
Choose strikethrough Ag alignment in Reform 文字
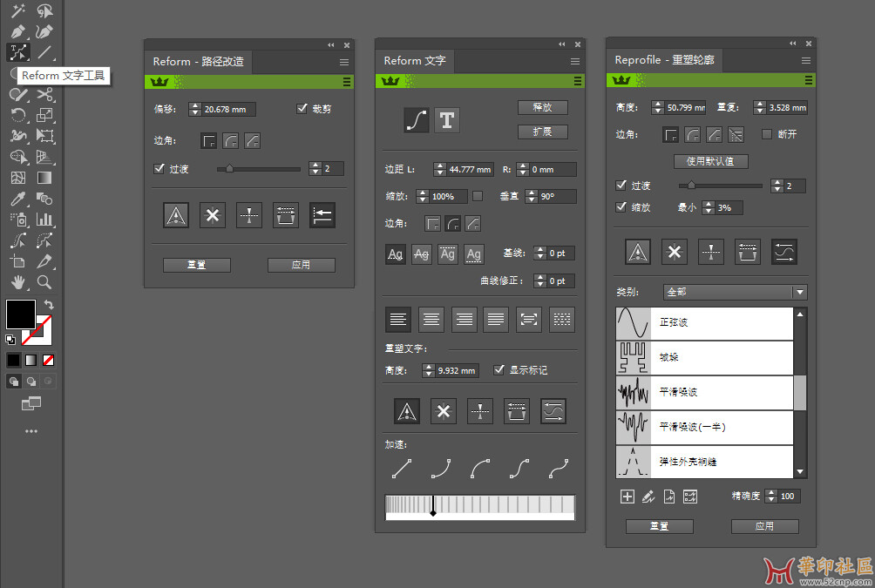point(421,254)
